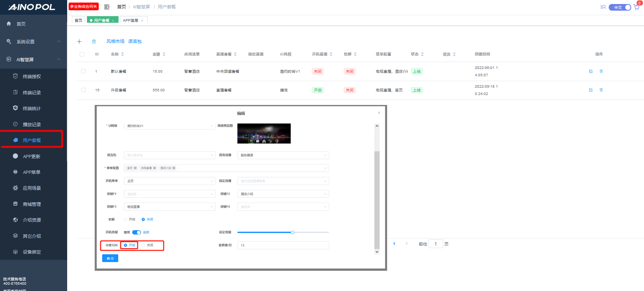Image resolution: width=644 pixels, height=291 pixels.
Task: Check the checkbox for 默认套餐 row
Action: (x=83, y=72)
